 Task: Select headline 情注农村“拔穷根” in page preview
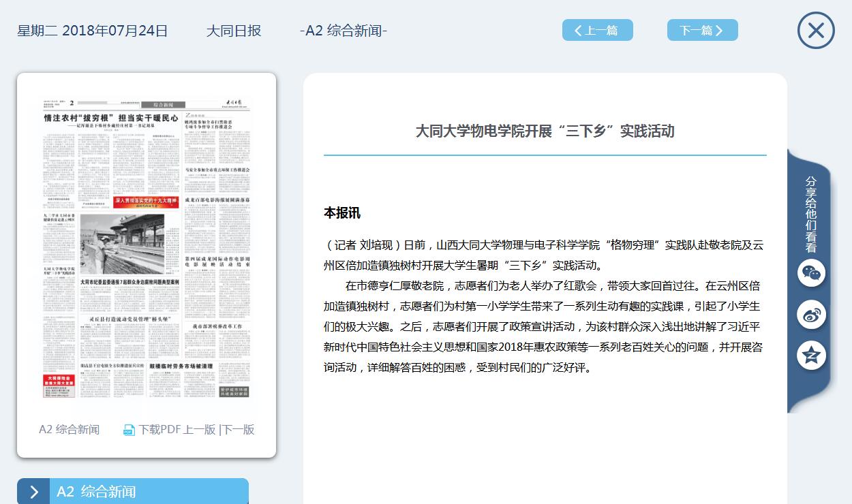pos(111,118)
